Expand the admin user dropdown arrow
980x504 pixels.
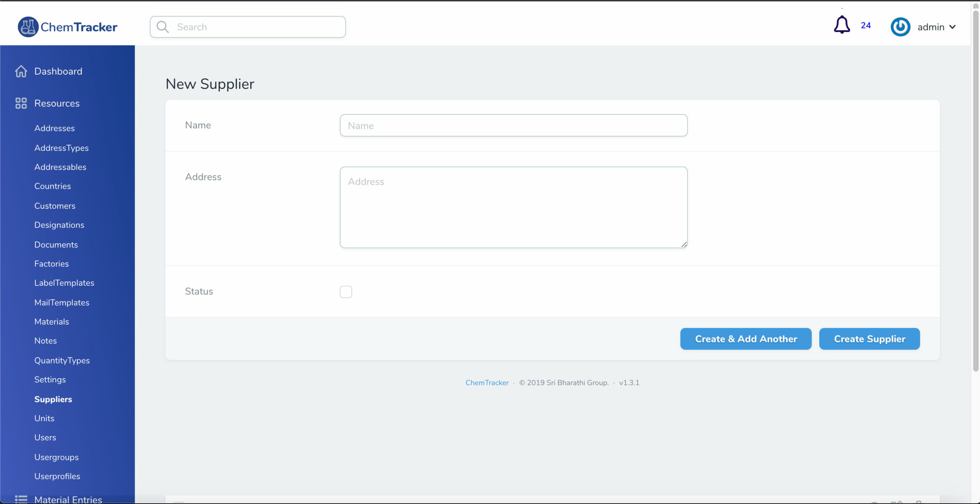pos(952,27)
